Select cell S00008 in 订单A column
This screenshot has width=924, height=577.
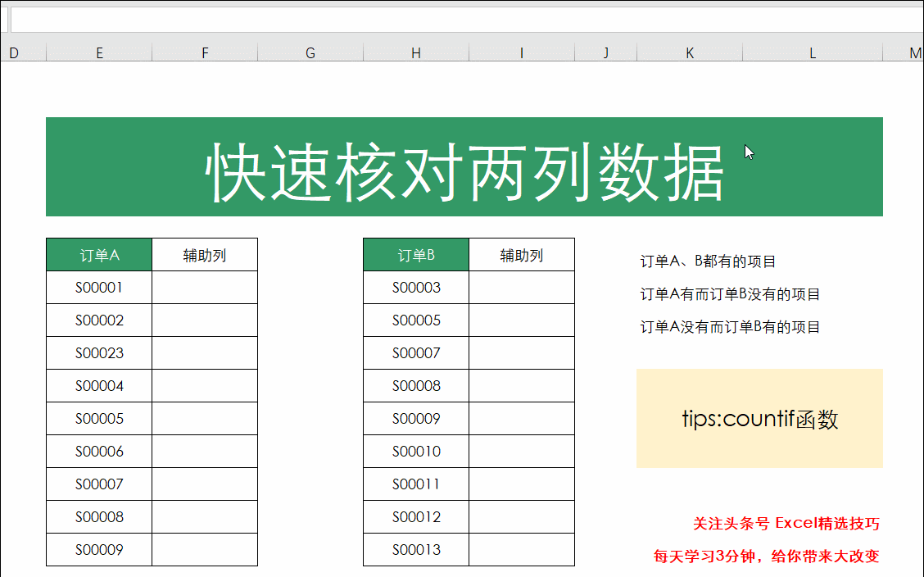99,517
